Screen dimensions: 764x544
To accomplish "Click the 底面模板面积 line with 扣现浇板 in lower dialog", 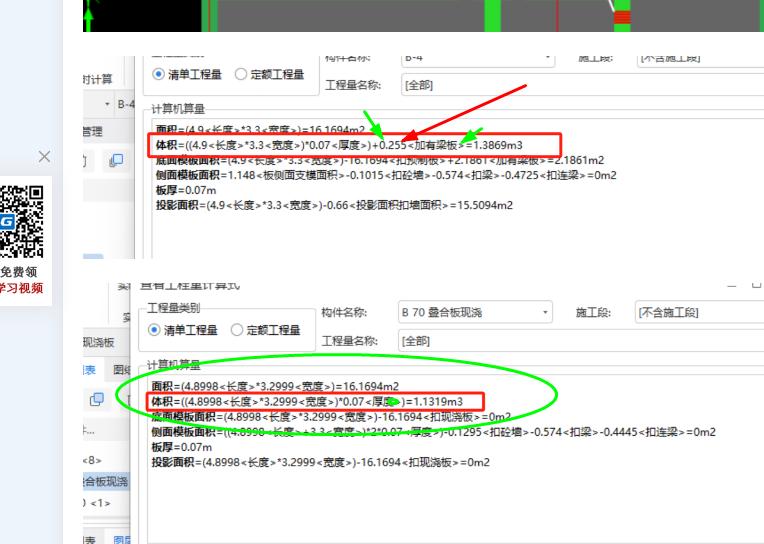I will point(331,417).
